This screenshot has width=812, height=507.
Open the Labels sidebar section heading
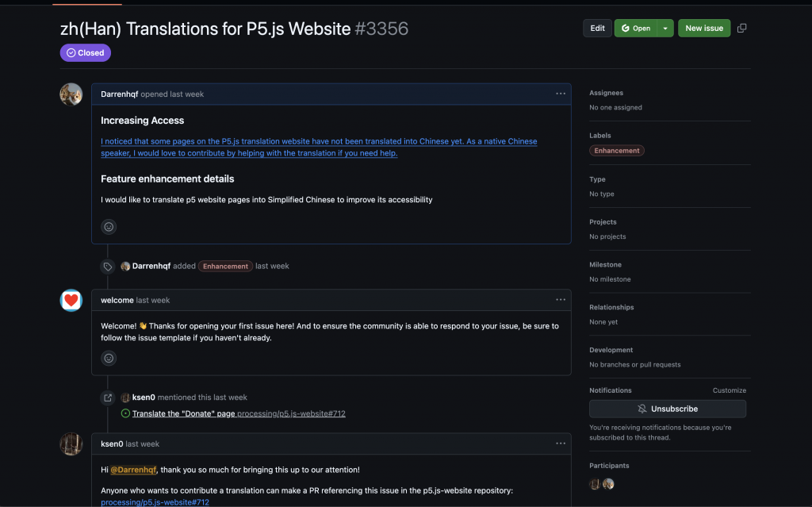click(600, 136)
